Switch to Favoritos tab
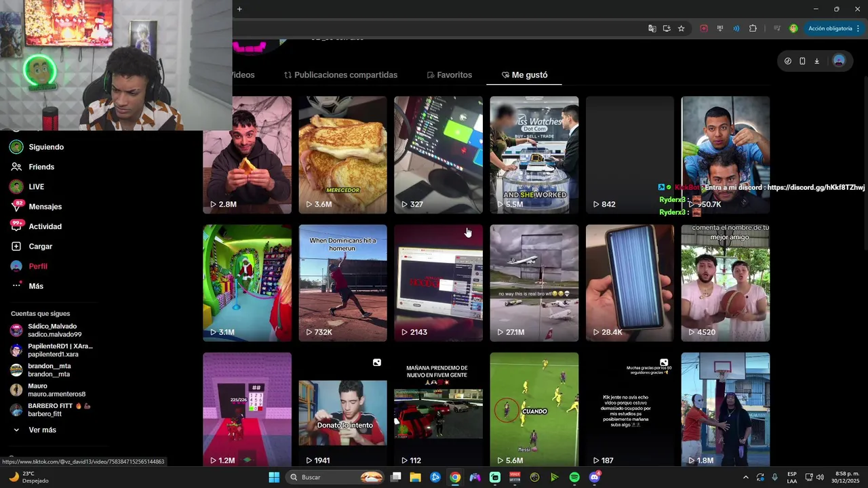868x488 pixels. click(x=449, y=75)
